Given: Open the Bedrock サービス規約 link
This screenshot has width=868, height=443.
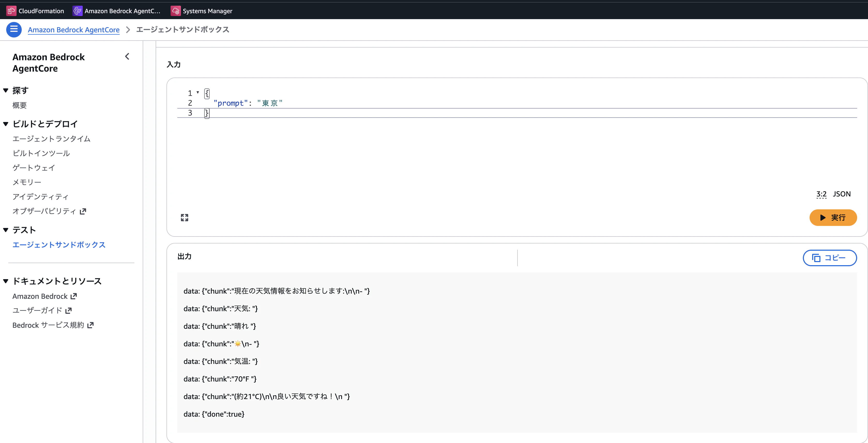Looking at the screenshot, I should pos(48,325).
